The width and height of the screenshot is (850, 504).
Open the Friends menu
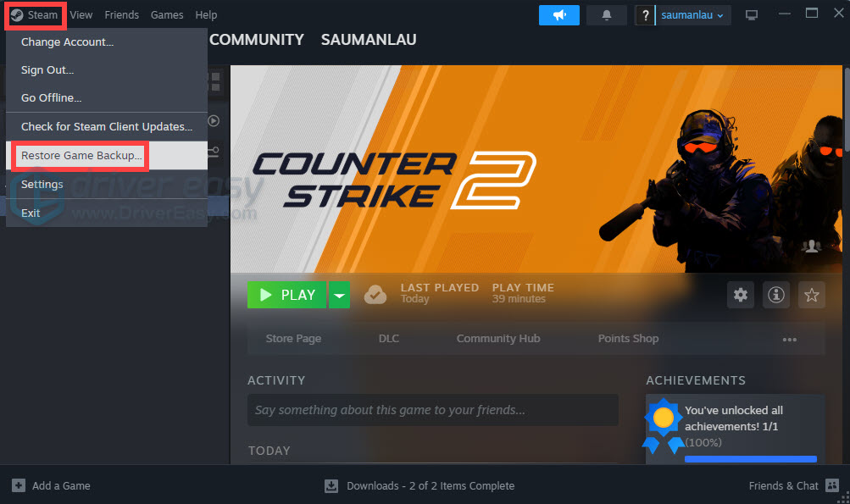tap(121, 14)
